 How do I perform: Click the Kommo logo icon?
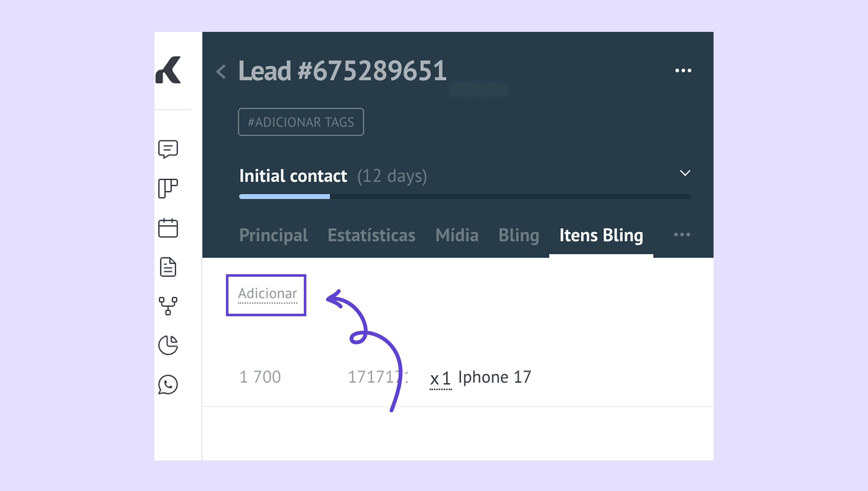click(x=168, y=70)
